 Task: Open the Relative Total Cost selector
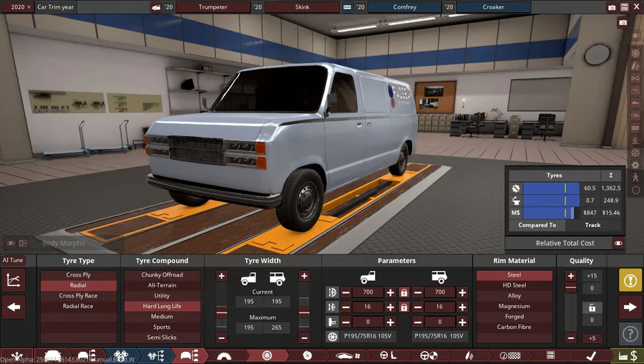[565, 243]
